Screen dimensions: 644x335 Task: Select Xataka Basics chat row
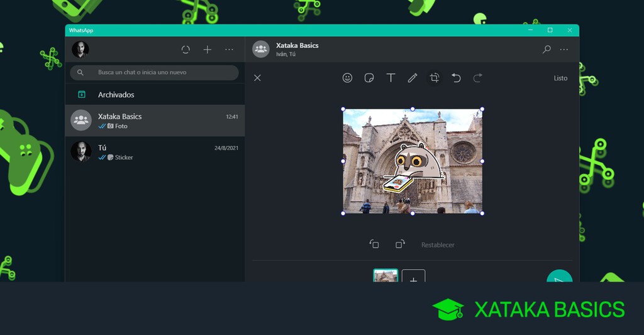155,121
